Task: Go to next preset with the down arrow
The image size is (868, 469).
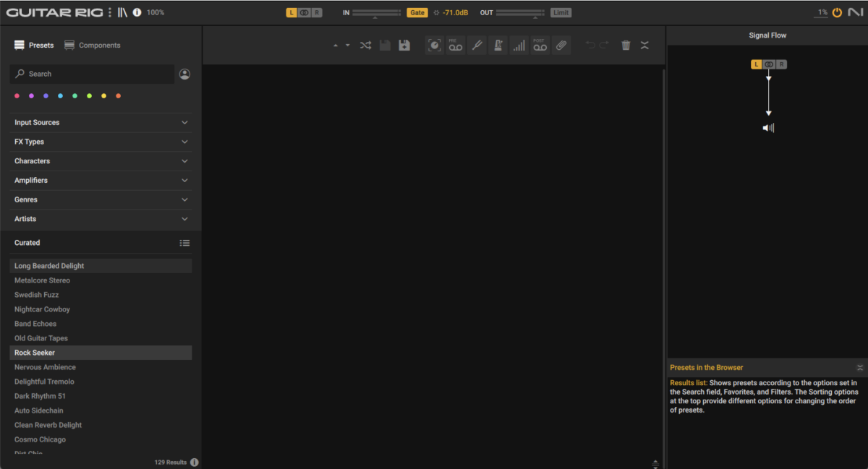Action: [347, 46]
